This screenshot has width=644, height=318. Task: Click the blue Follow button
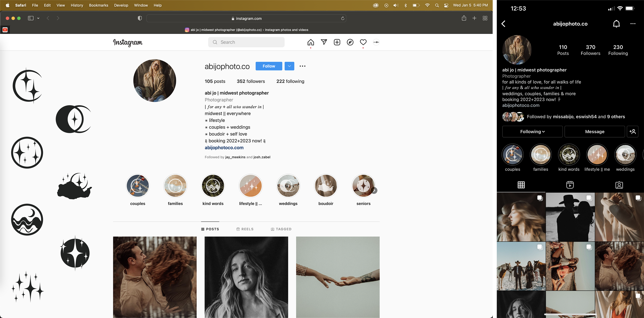[x=269, y=66]
